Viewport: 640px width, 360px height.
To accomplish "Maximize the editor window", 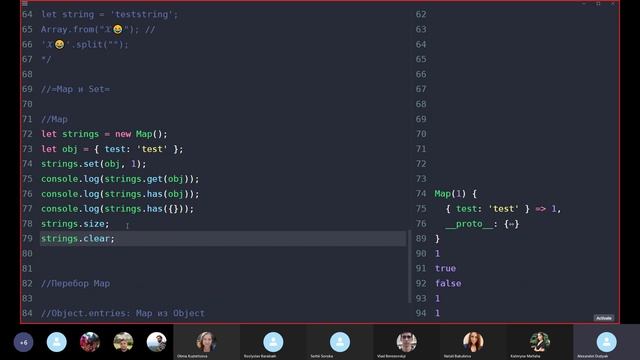I will tap(598, 3).
